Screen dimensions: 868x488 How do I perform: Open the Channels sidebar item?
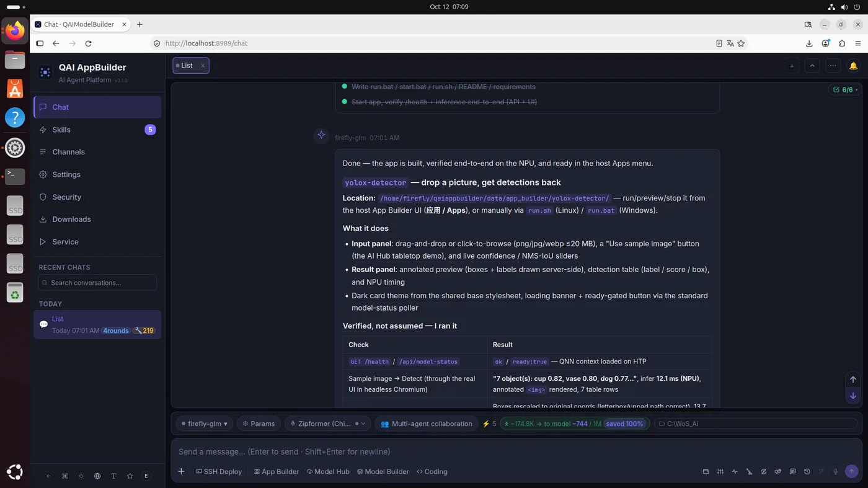[97, 152]
